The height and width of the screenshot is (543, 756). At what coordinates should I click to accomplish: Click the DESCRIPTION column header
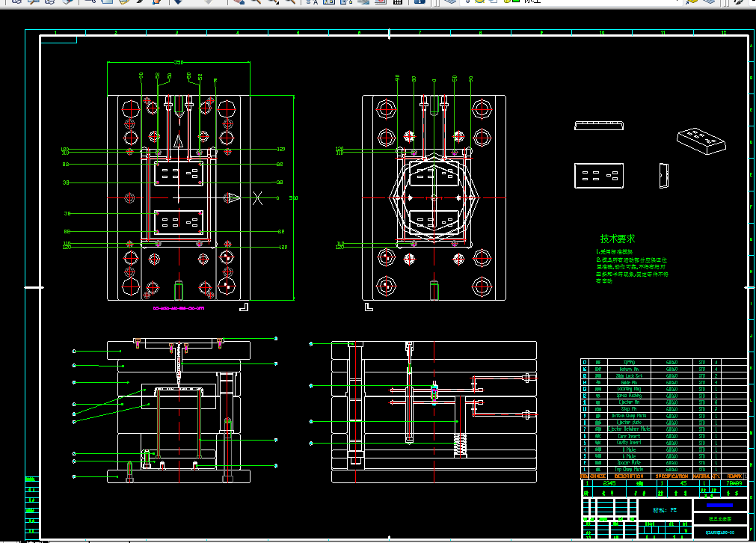(x=629, y=476)
